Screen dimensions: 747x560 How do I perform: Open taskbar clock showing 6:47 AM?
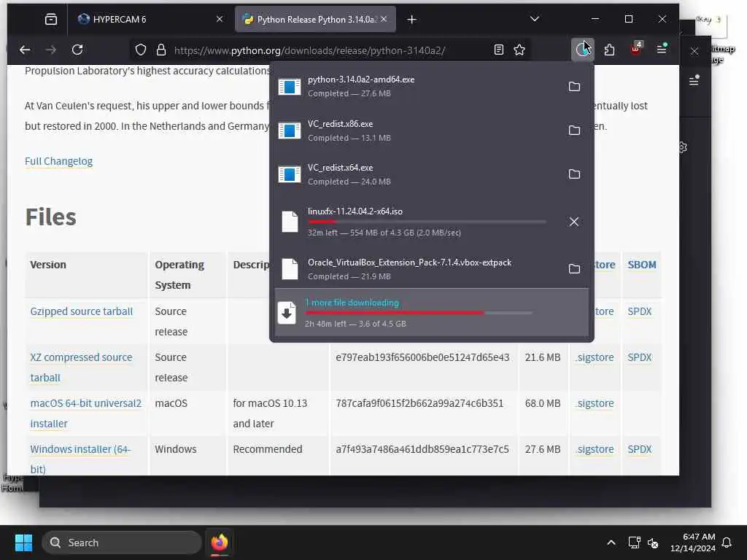click(x=693, y=542)
